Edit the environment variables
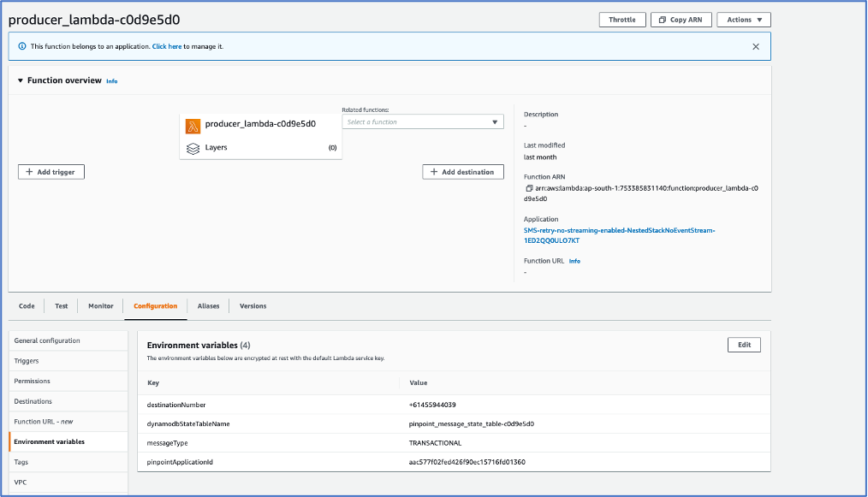The image size is (868, 497). (x=744, y=345)
